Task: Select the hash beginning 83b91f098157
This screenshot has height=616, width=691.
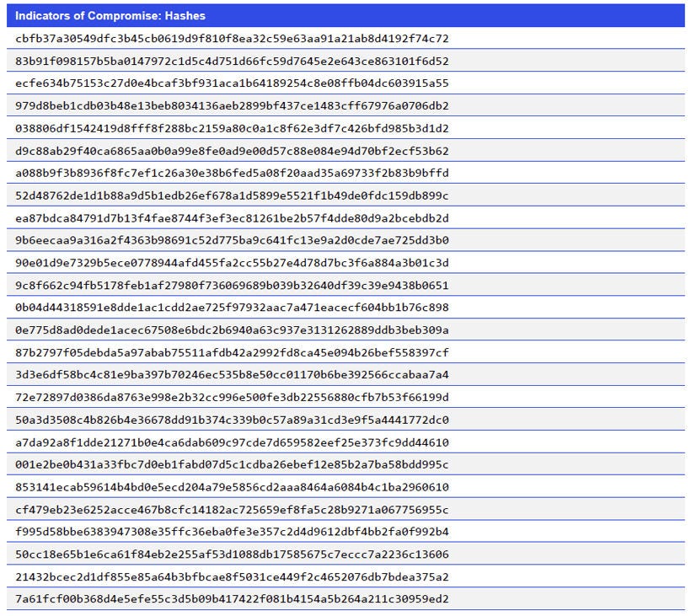Action: pos(230,62)
